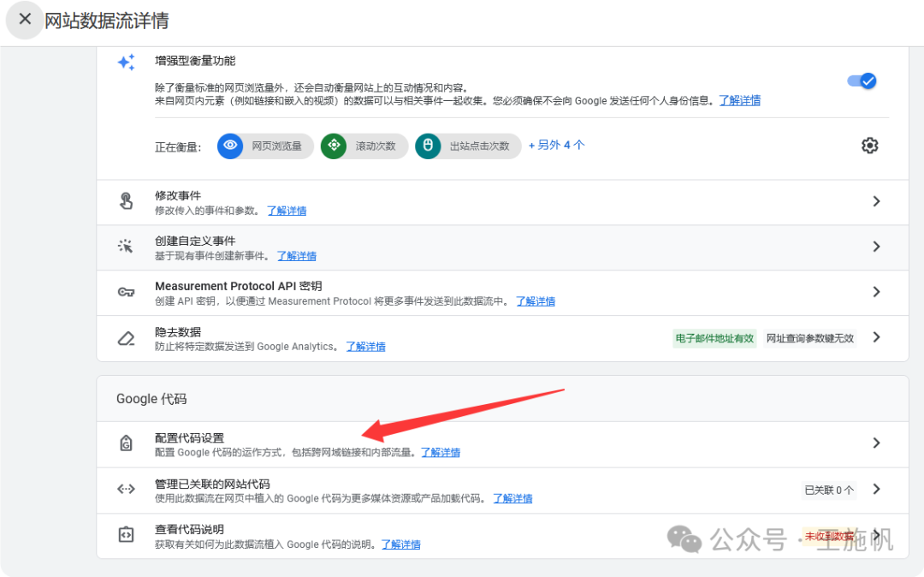The height and width of the screenshot is (577, 924).
Task: Click the 配置代码设置 tag icon
Action: click(126, 443)
